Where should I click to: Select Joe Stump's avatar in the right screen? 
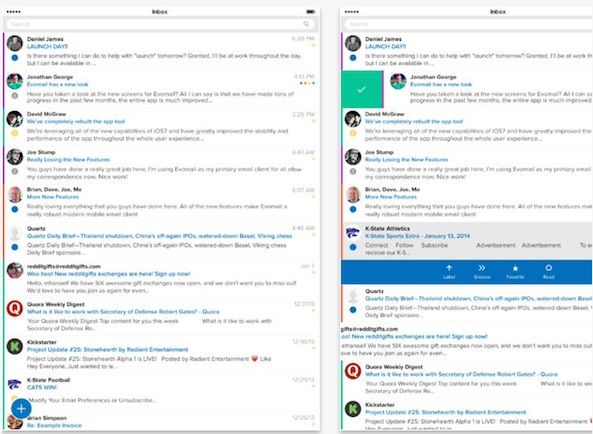point(353,157)
